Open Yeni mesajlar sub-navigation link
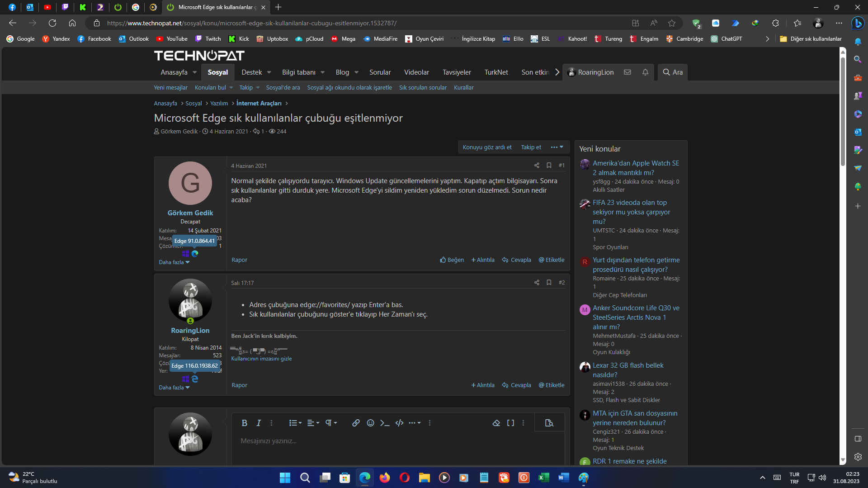Viewport: 868px width, 488px height. (170, 88)
